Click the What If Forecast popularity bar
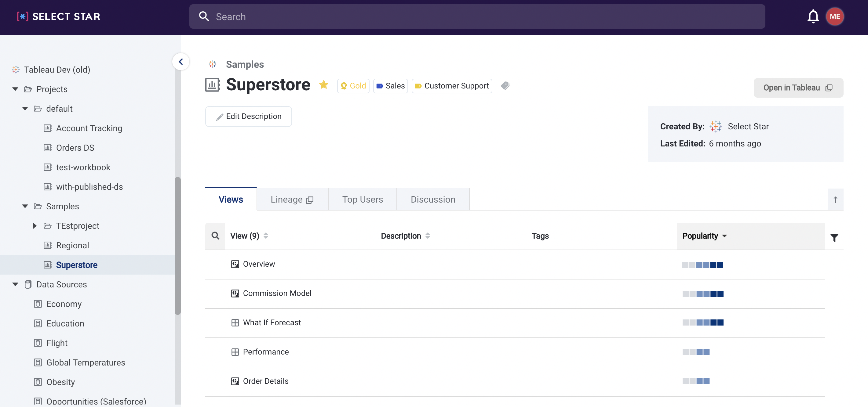This screenshot has height=407, width=868. tap(702, 322)
